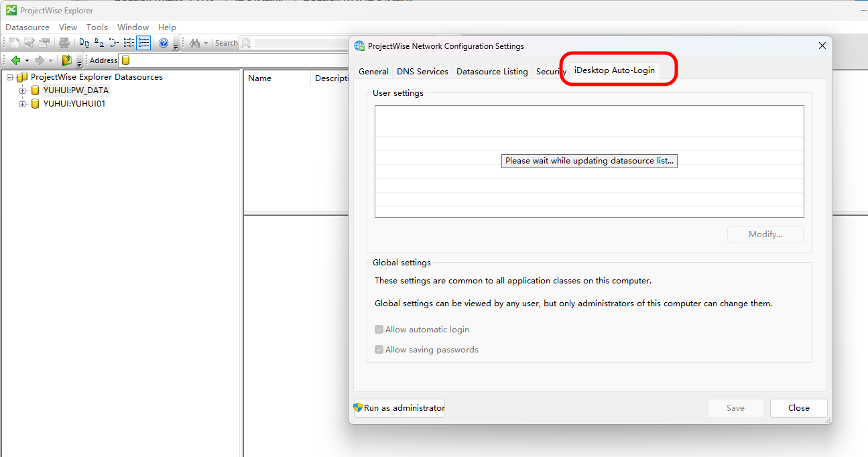The height and width of the screenshot is (457, 868).
Task: Click the document check-out toolbar icon
Action: click(29, 43)
